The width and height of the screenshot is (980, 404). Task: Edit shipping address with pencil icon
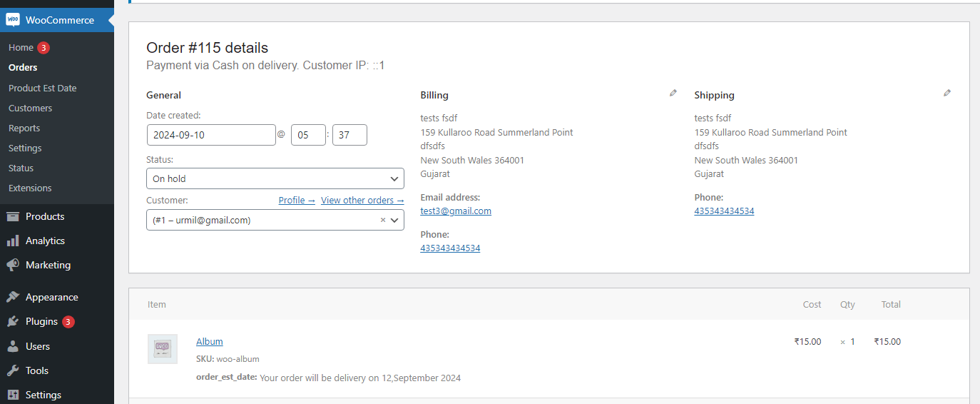[x=946, y=93]
